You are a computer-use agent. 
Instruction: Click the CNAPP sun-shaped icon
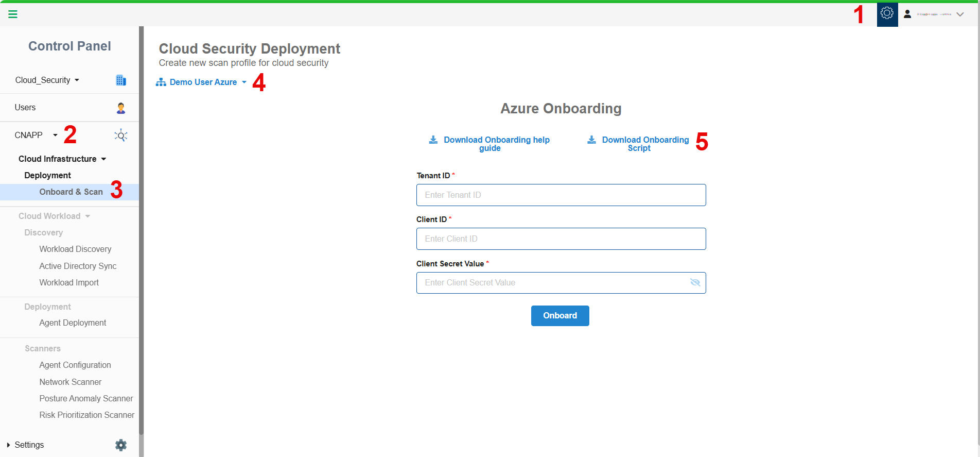(121, 136)
